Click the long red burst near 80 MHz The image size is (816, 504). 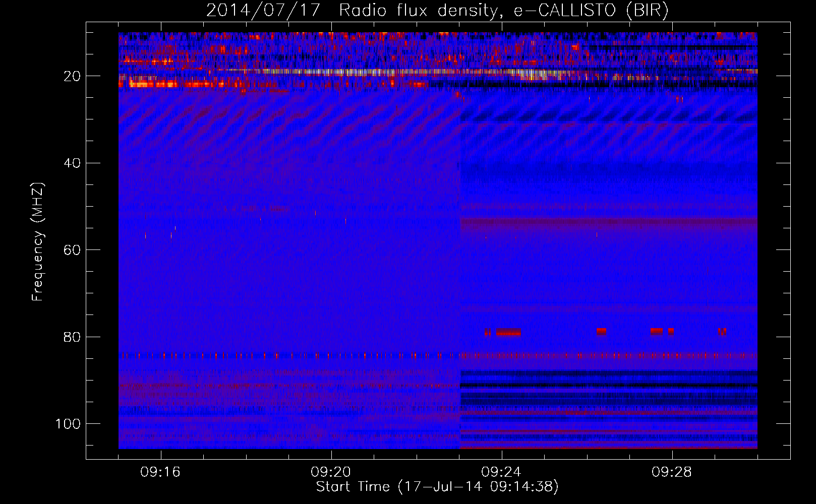coord(508,332)
